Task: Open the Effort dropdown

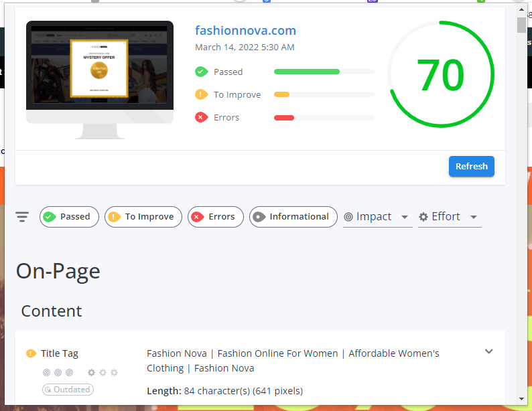Action: 448,217
